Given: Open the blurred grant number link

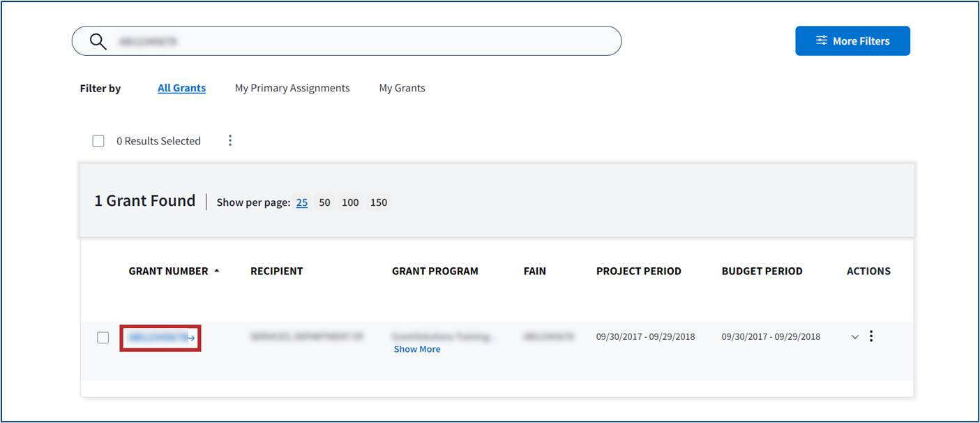Looking at the screenshot, I should (157, 338).
